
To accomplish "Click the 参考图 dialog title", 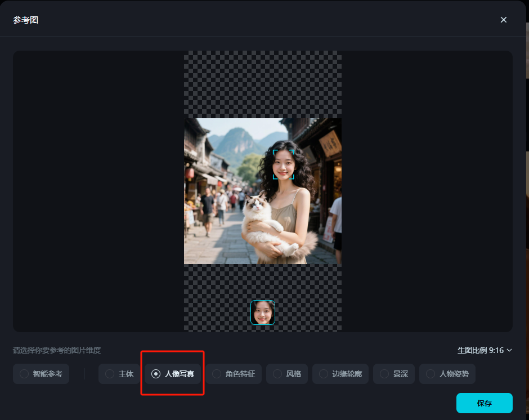I will [x=26, y=20].
